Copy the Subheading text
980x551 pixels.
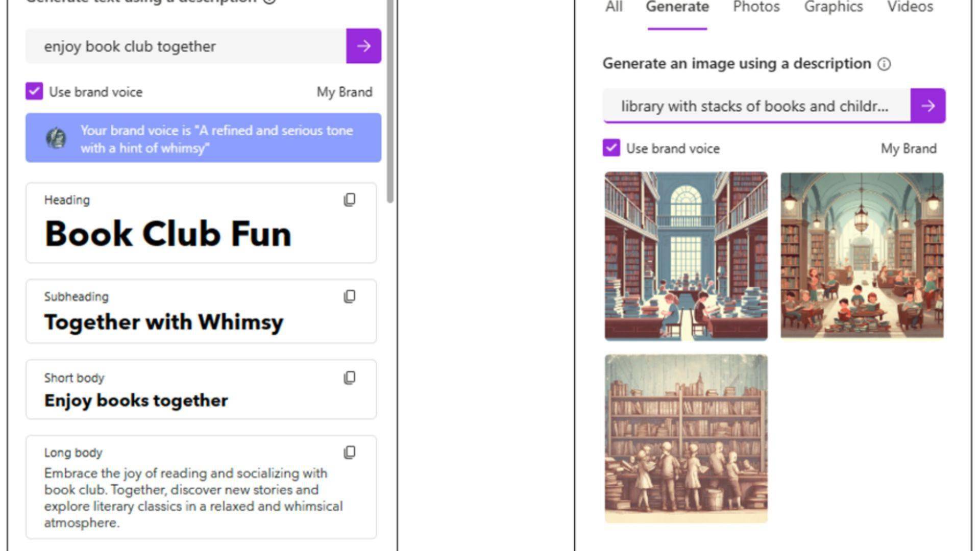coord(350,296)
